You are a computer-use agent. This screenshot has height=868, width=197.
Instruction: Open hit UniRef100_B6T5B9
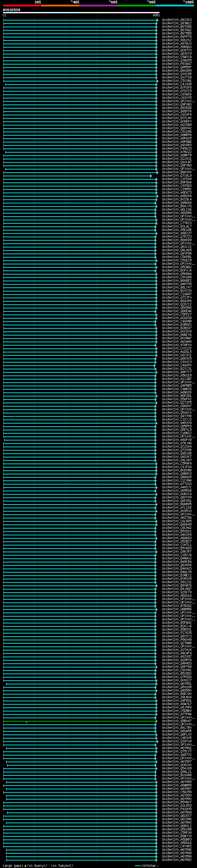tap(176, 33)
